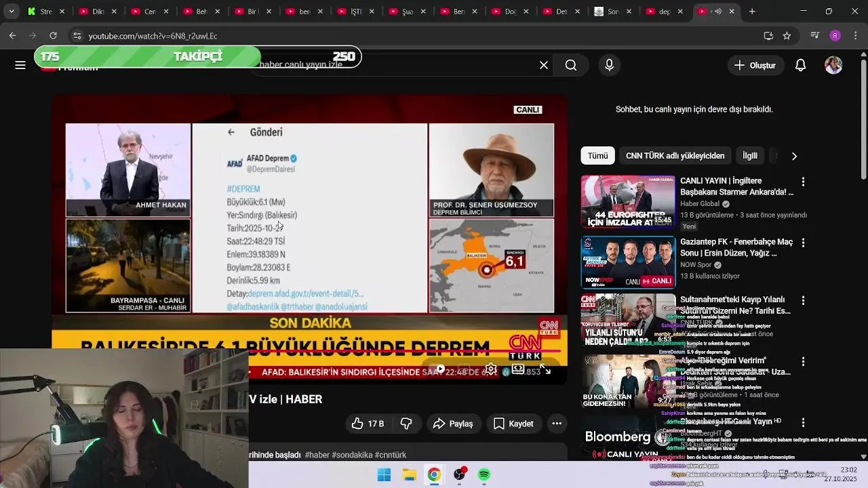Like the video with thumbs up

click(368, 424)
